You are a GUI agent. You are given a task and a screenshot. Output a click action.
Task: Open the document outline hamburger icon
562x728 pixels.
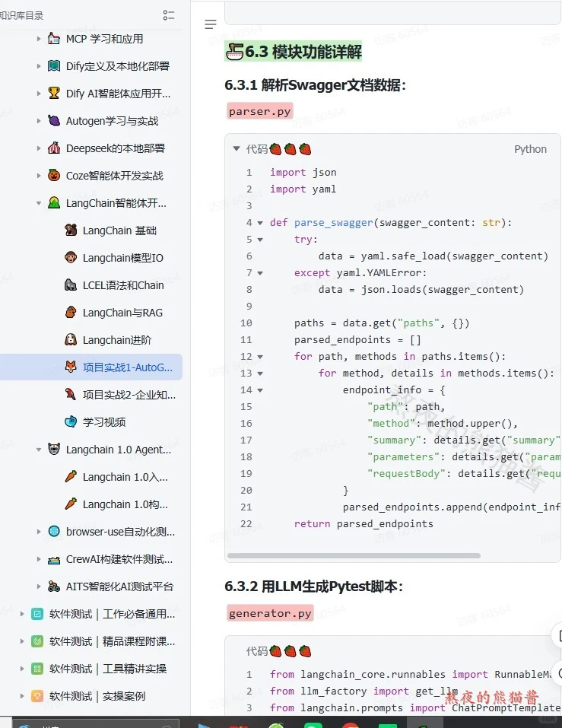(x=211, y=24)
